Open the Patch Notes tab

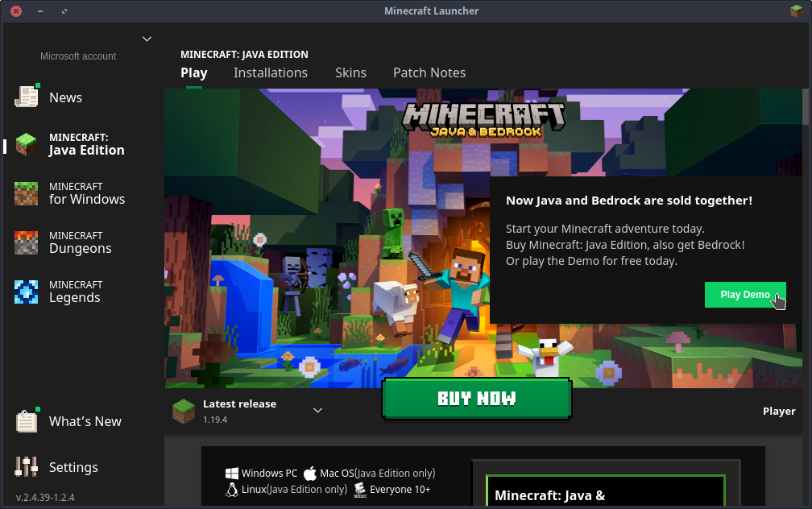coord(429,72)
